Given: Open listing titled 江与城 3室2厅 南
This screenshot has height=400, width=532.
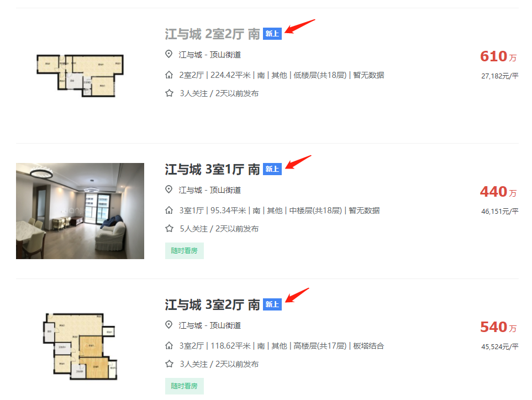Looking at the screenshot, I should 212,304.
